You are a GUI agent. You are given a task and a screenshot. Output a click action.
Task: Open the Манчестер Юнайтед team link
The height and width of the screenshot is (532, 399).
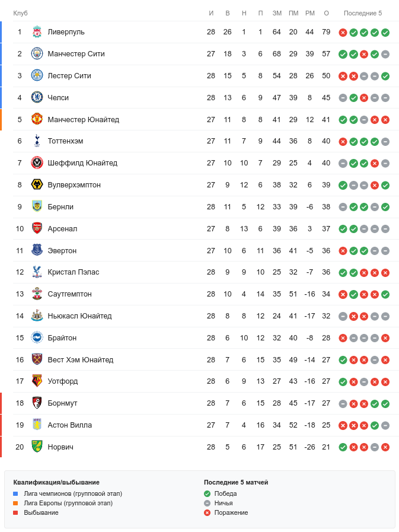point(83,120)
